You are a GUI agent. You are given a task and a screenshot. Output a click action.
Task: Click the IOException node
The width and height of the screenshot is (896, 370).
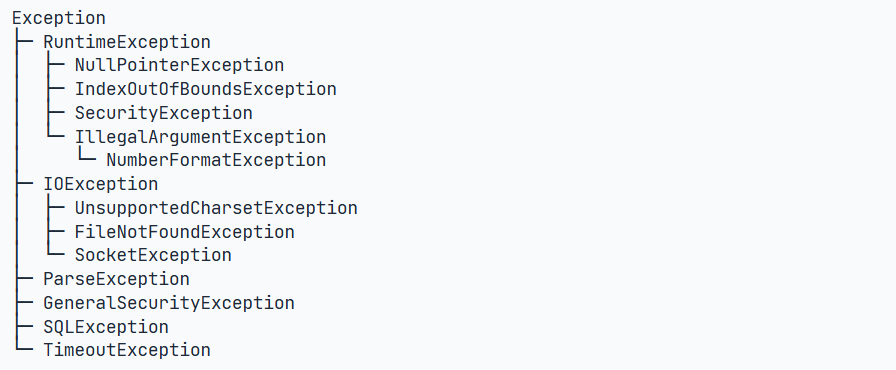[x=101, y=184]
